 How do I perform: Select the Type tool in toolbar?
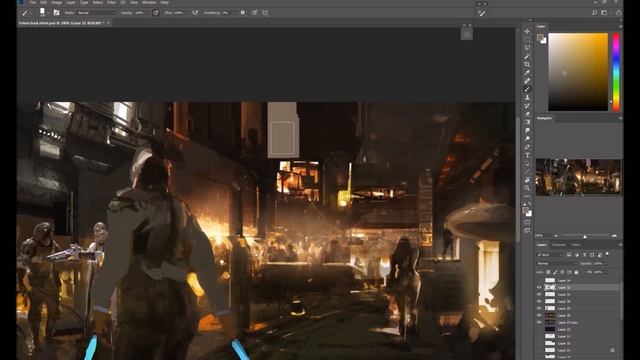point(527,155)
